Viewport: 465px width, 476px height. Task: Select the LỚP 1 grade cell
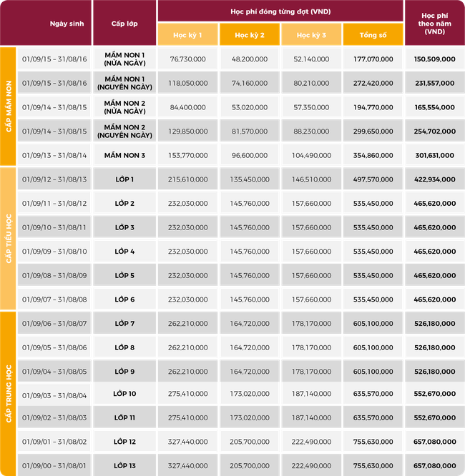(x=124, y=179)
